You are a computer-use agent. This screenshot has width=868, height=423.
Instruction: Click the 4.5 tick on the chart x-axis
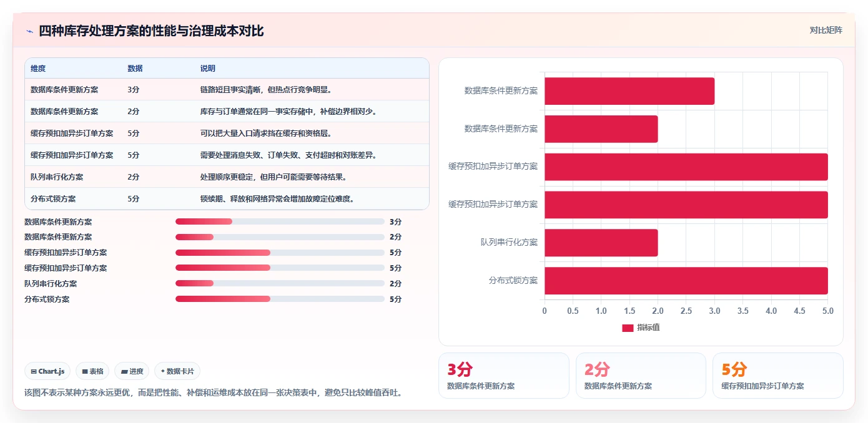coord(800,311)
